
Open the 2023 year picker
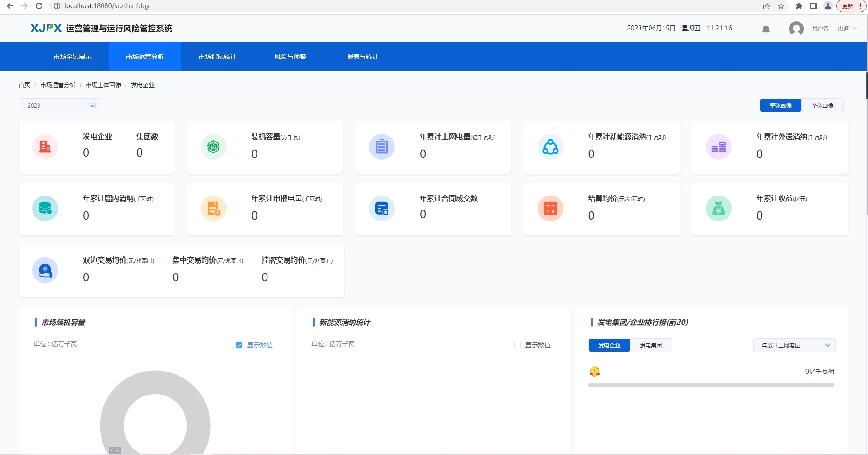59,105
